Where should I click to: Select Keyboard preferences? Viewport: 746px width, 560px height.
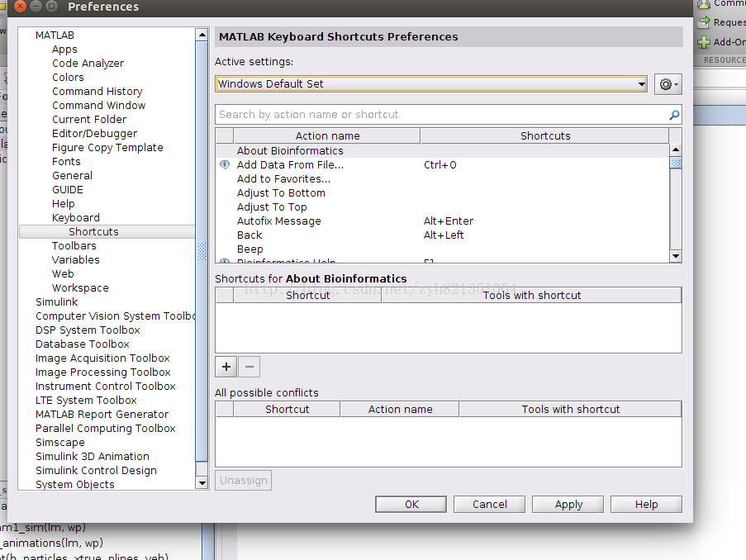(x=76, y=218)
